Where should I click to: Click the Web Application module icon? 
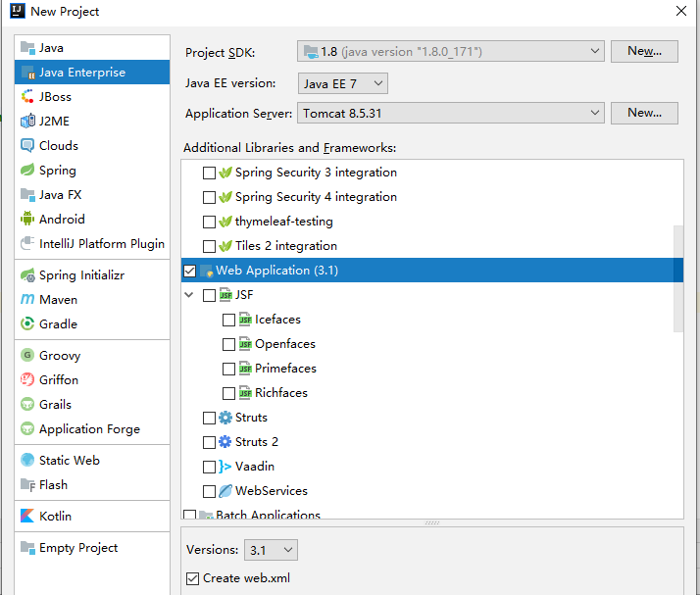(x=206, y=271)
